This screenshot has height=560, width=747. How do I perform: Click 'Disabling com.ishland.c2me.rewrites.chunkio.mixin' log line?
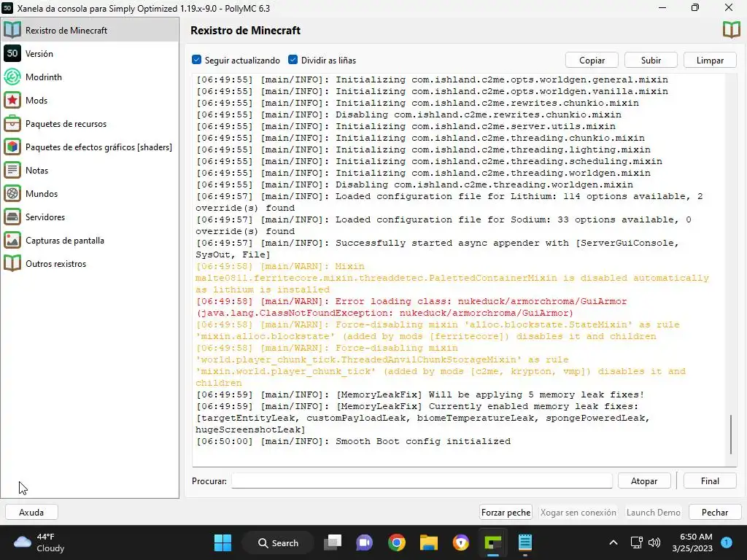409,114
